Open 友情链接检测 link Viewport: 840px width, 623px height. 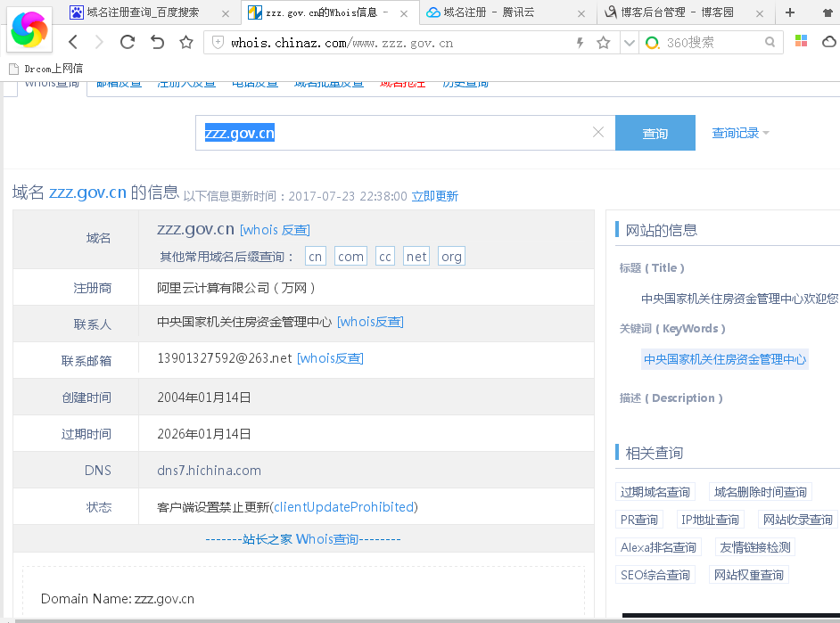pyautogui.click(x=755, y=547)
